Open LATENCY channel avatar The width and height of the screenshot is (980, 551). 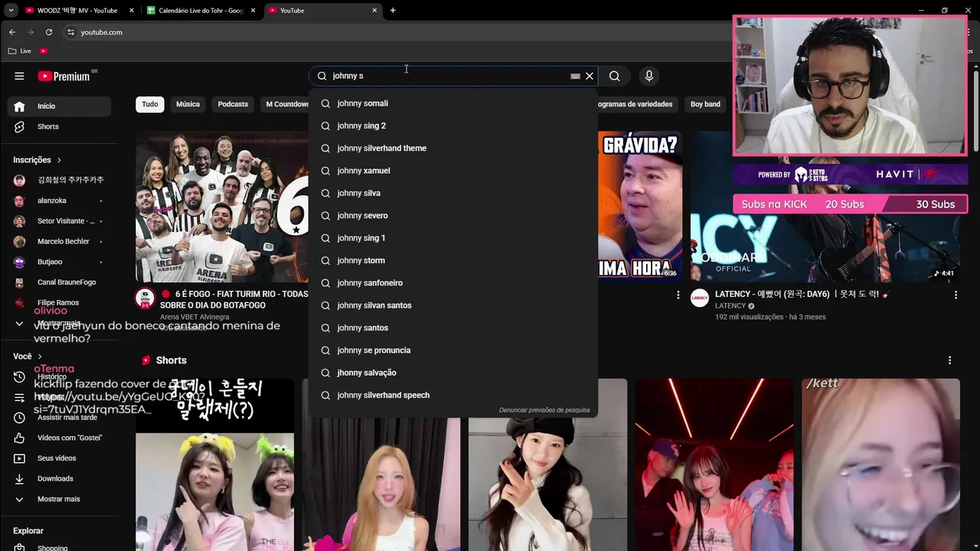coord(700,298)
